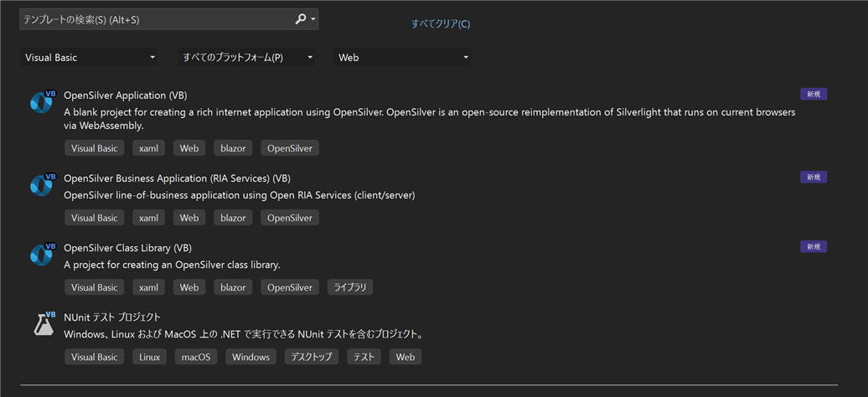
Task: Click the Web tag under NUnit project
Action: coord(406,357)
